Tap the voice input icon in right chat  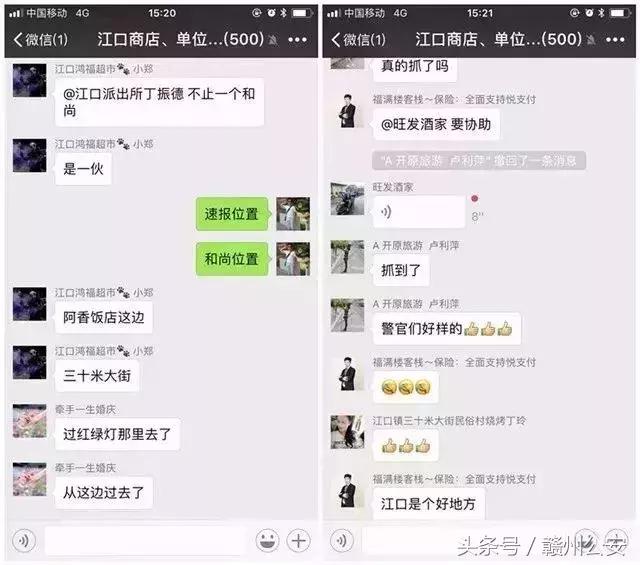pos(342,541)
